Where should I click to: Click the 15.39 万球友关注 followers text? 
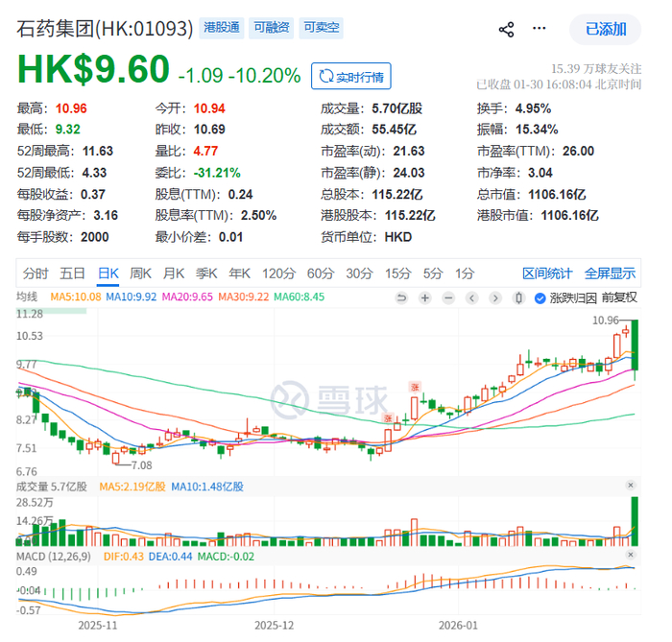coord(596,68)
